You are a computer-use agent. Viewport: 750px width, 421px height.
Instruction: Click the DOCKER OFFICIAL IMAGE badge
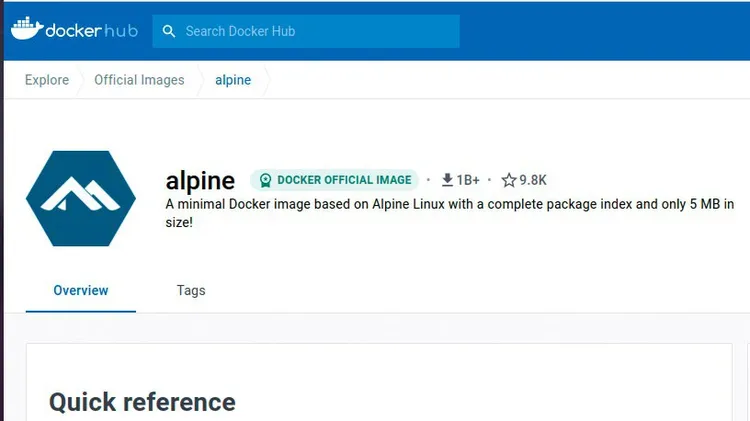334,180
